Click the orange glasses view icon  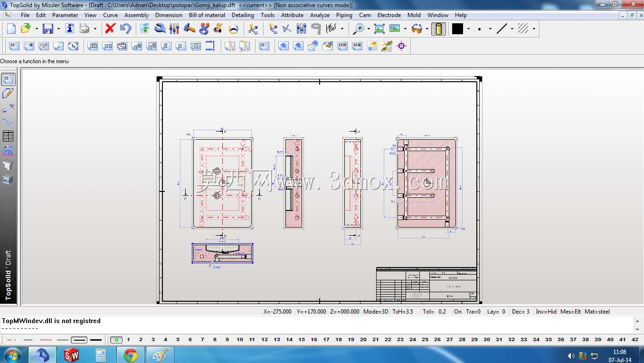click(417, 29)
